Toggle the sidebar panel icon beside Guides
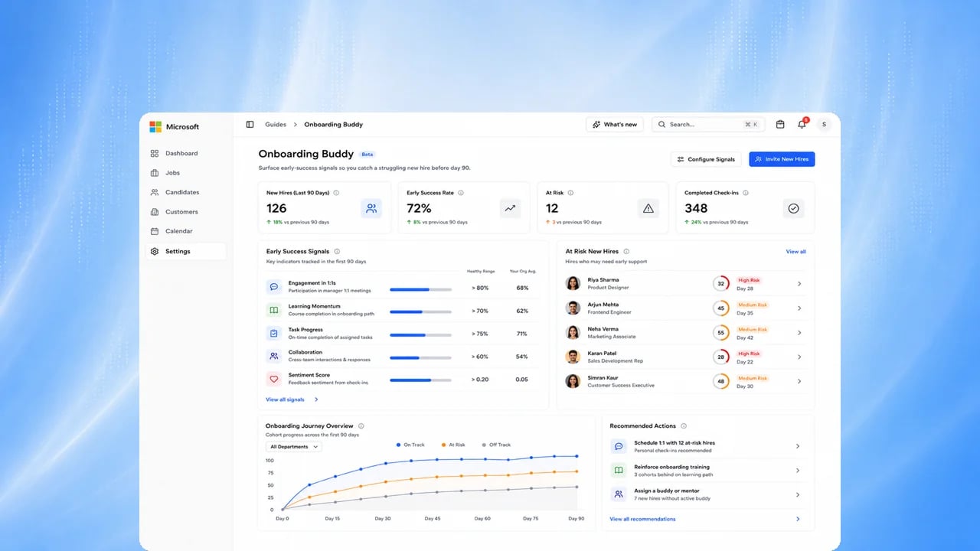This screenshot has height=551, width=980. (250, 125)
